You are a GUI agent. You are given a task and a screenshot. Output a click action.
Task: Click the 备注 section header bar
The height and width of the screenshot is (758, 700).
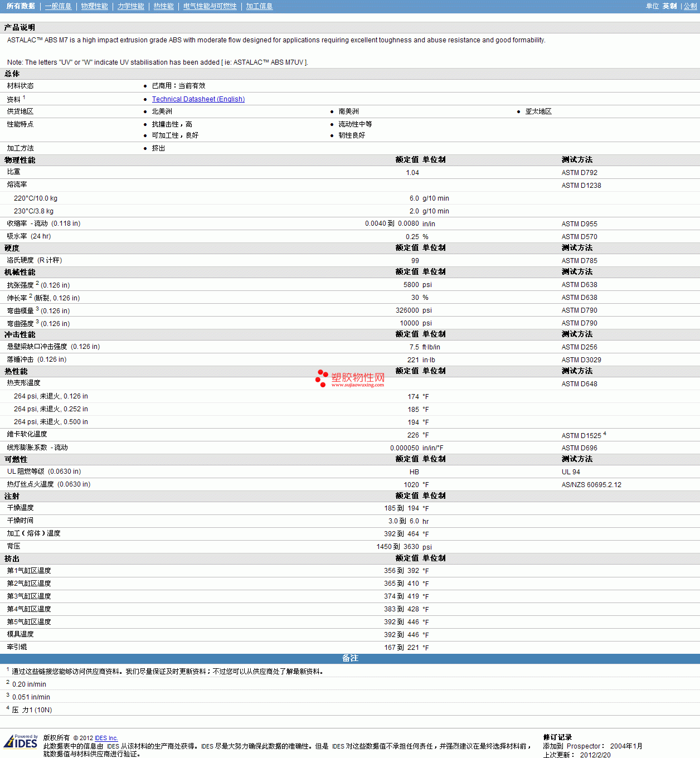coord(350,659)
